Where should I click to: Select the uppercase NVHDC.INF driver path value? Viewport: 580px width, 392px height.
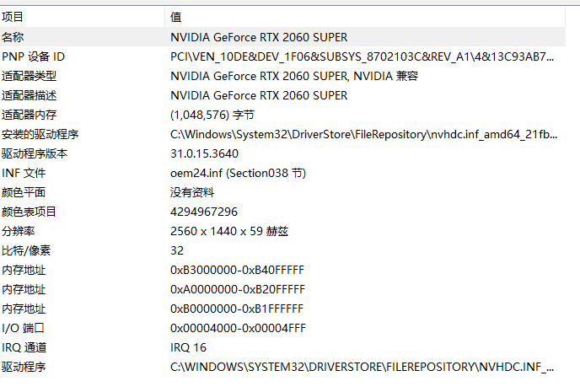pyautogui.click(x=362, y=367)
